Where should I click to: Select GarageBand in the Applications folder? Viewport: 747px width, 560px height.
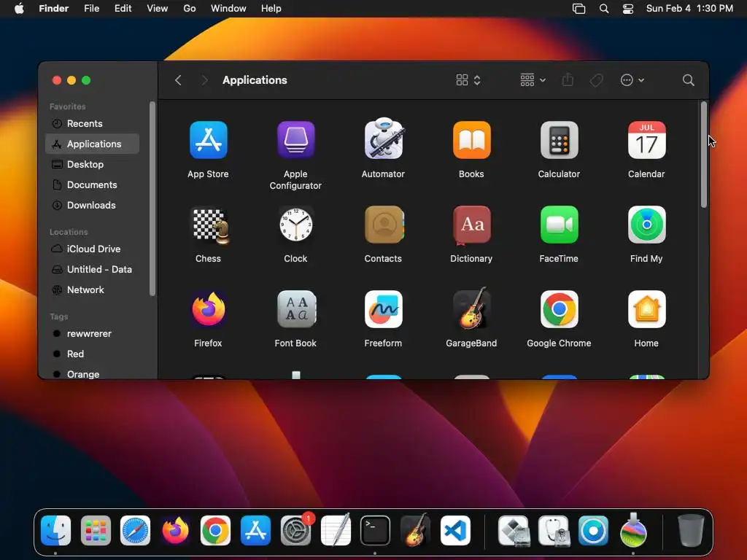pyautogui.click(x=471, y=308)
